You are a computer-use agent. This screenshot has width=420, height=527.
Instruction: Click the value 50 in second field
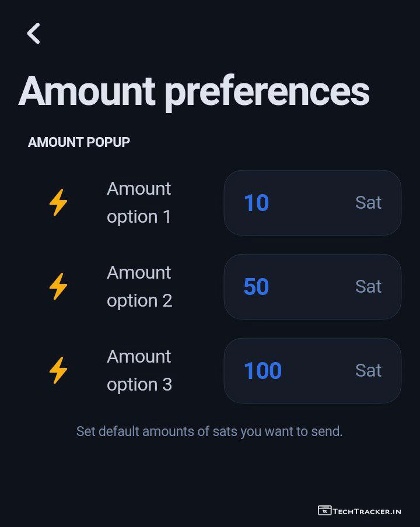tap(256, 287)
